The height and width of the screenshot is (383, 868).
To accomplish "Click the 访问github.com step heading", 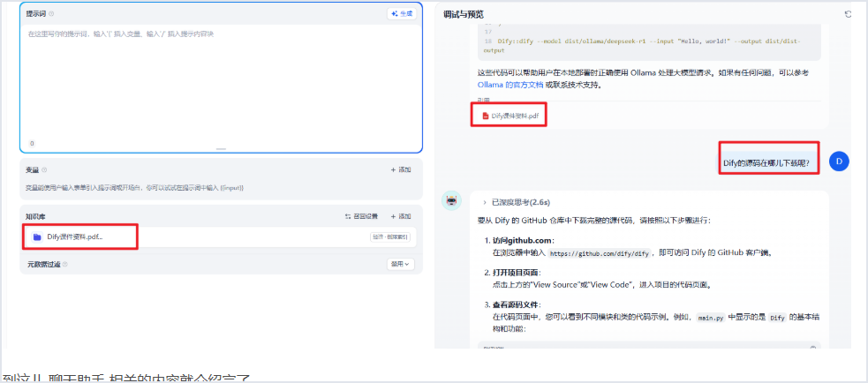I will pos(523,241).
